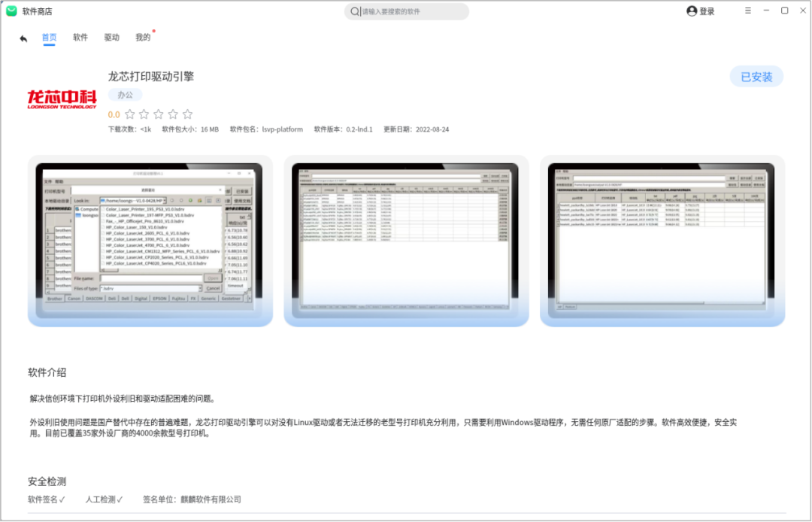This screenshot has width=812, height=522.
Task: Click the 办公 category tag
Action: tap(125, 95)
